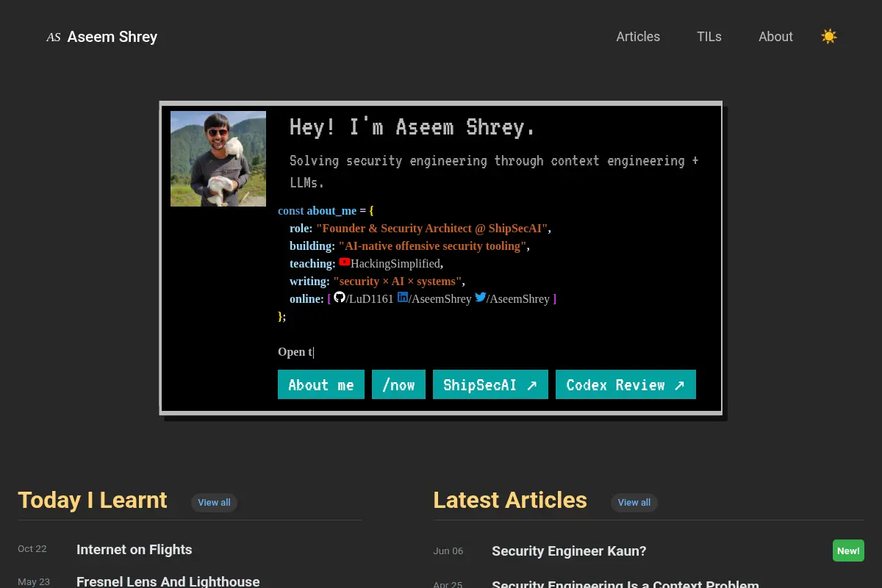882x588 pixels.
Task: Open the ShipSecAI external link button
Action: (x=490, y=384)
